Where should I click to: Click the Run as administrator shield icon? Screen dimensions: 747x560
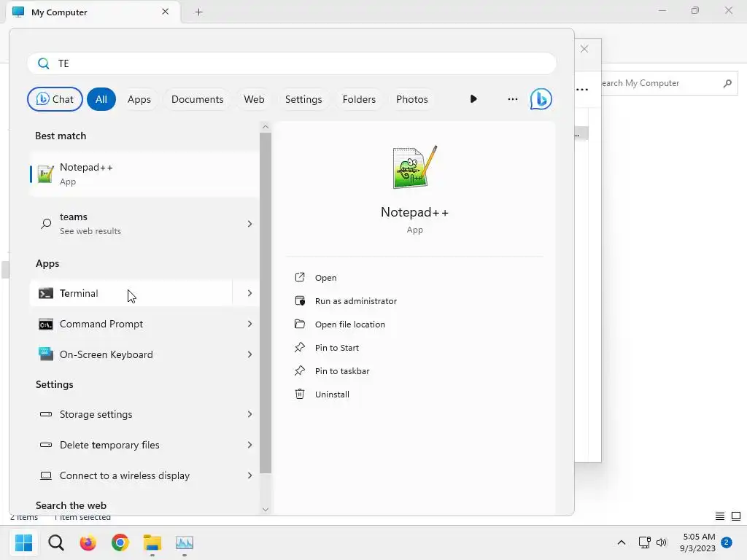tap(300, 300)
